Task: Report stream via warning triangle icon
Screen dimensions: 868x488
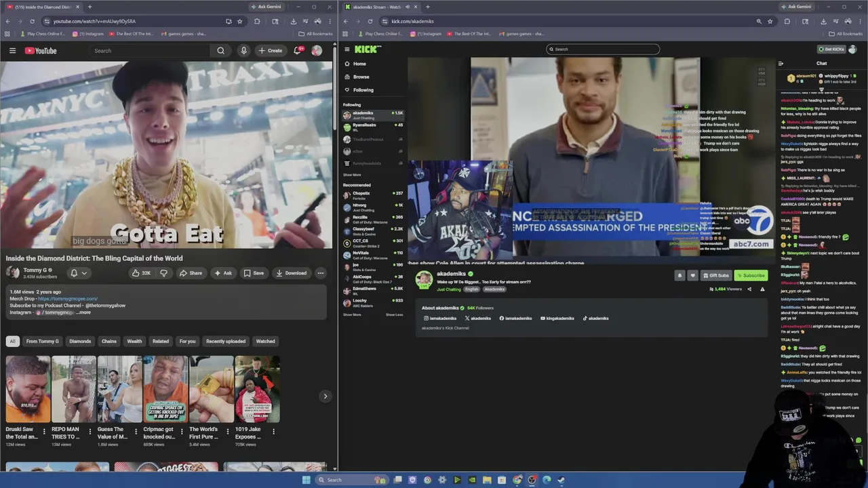Action: pos(762,289)
